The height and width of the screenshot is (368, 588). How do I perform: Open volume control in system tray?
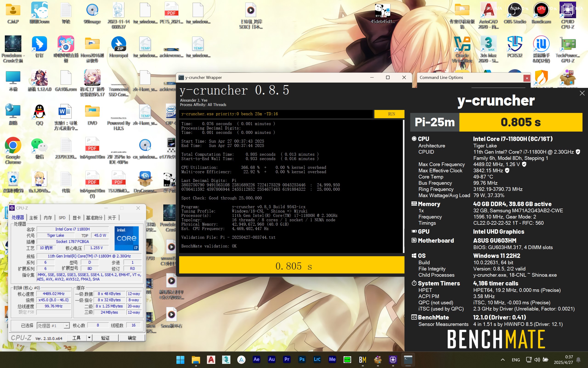[x=537, y=360]
